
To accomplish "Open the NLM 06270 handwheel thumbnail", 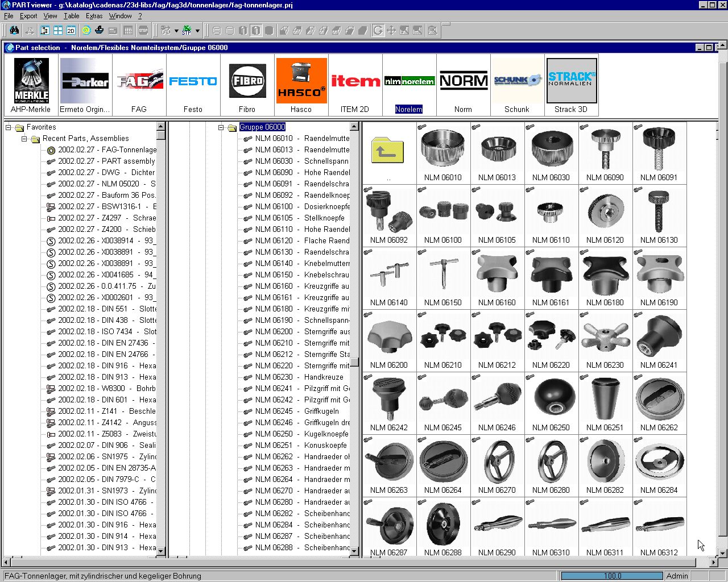I will pyautogui.click(x=497, y=465).
